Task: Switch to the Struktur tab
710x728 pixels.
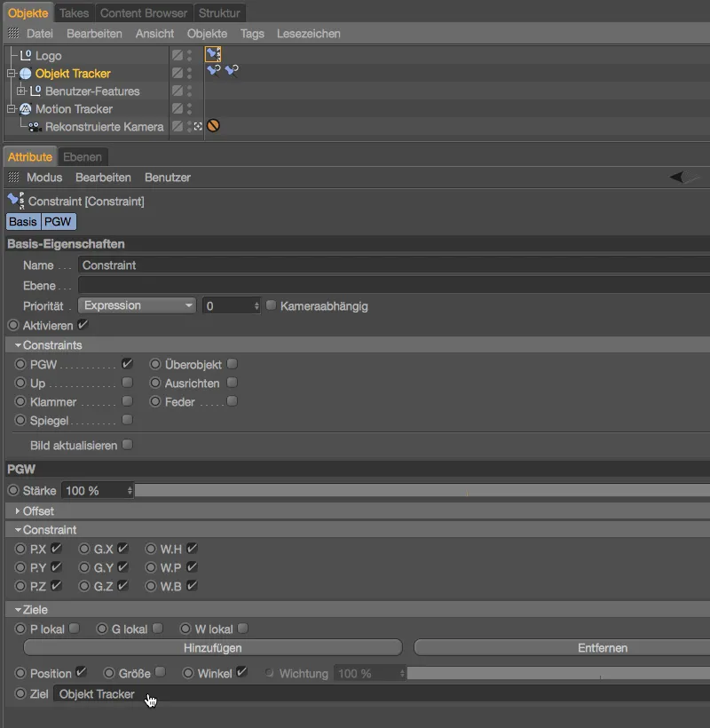Action: tap(219, 13)
